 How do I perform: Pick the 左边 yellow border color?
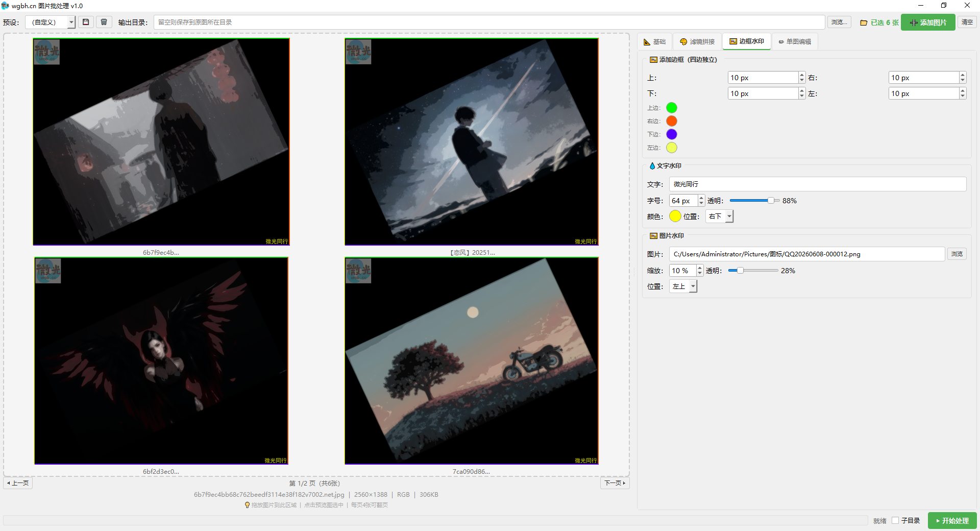[672, 148]
